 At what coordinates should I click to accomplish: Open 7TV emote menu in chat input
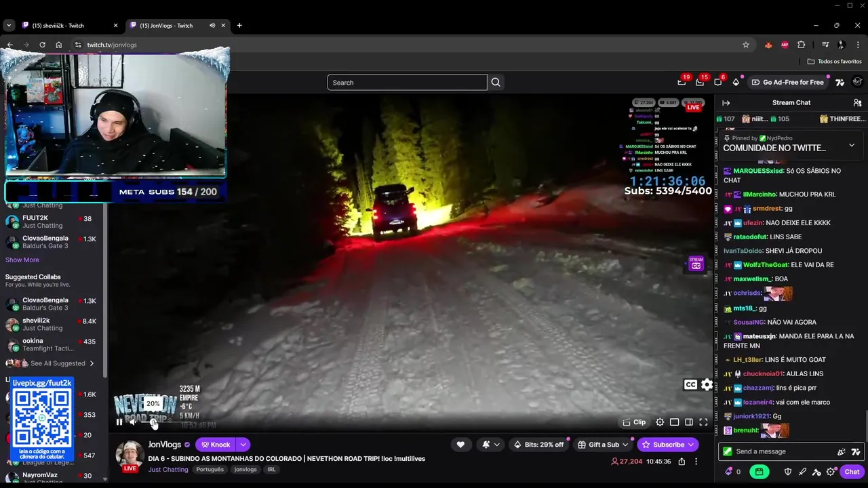coord(856,451)
